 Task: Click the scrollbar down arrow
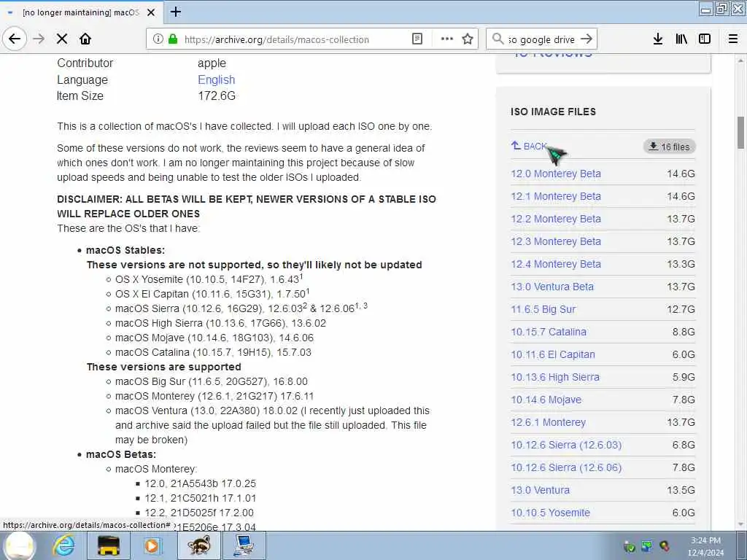tap(740, 525)
